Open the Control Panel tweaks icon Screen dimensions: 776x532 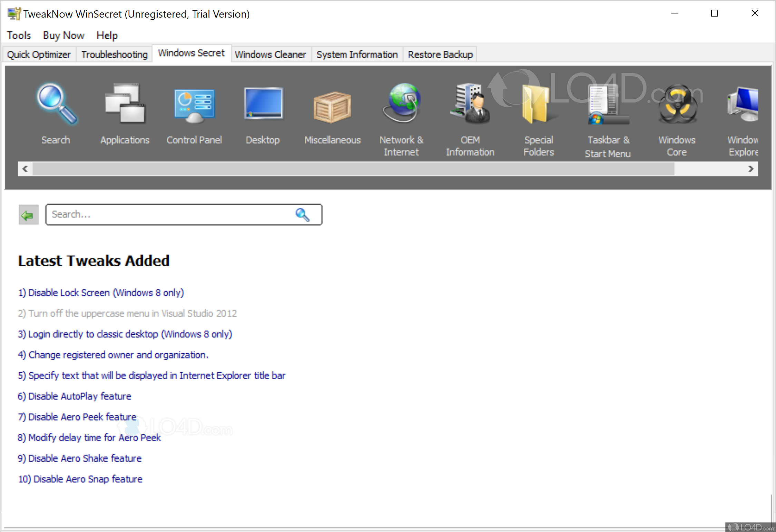pos(194,104)
